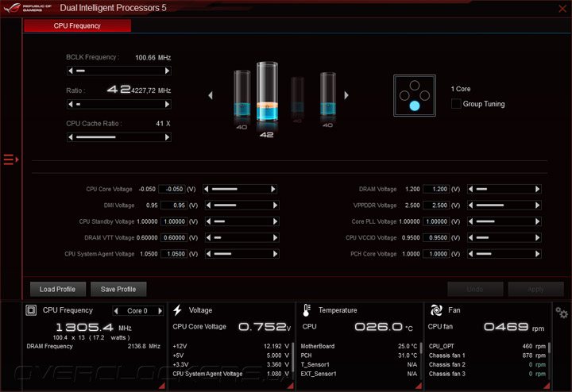This screenshot has width=572, height=392.
Task: Edit the DRAM Voltage input field
Action: click(x=436, y=189)
